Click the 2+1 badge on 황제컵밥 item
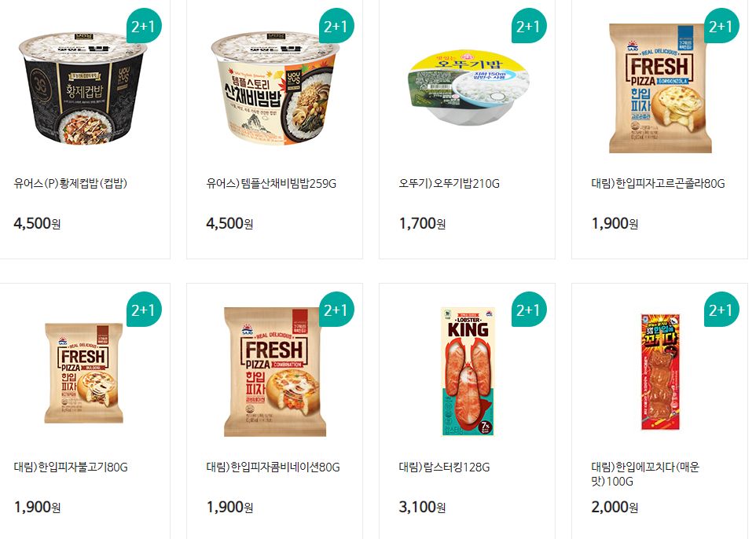Viewport: 756px width, 539px height. (x=144, y=26)
